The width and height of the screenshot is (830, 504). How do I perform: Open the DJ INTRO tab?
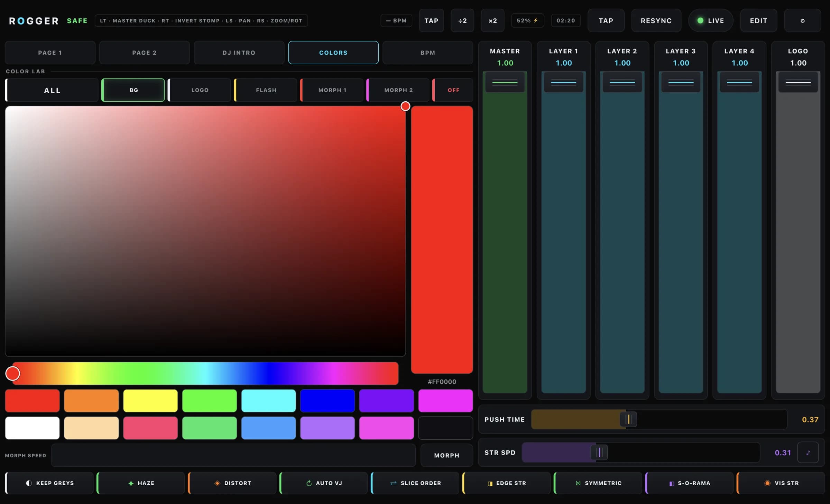tap(239, 53)
